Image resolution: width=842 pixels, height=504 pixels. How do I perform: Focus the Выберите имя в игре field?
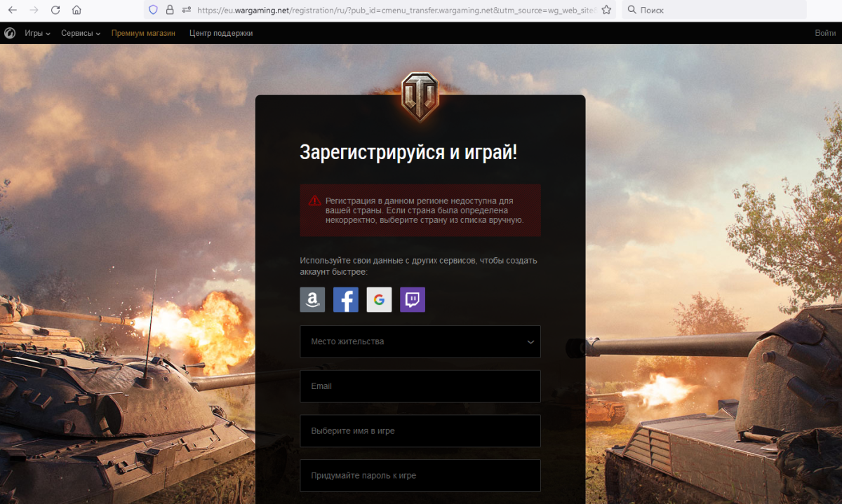(420, 430)
